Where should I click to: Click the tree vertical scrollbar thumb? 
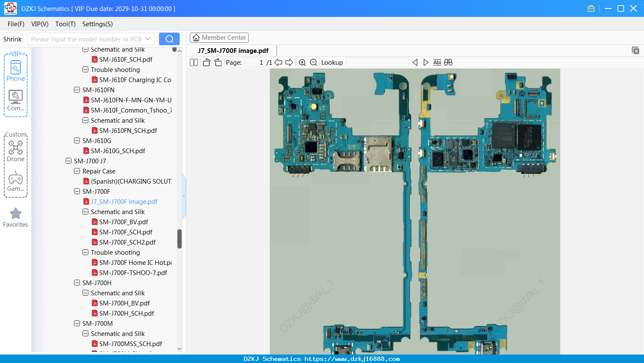click(179, 239)
